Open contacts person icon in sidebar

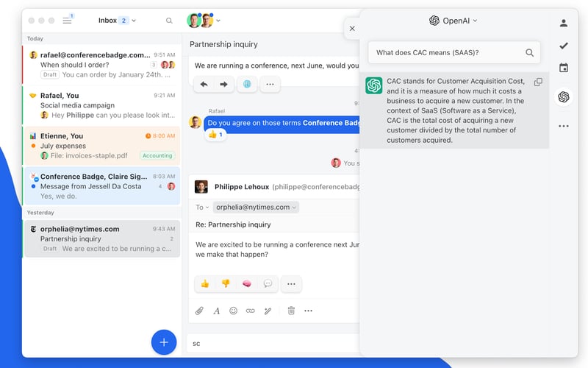[x=563, y=24]
